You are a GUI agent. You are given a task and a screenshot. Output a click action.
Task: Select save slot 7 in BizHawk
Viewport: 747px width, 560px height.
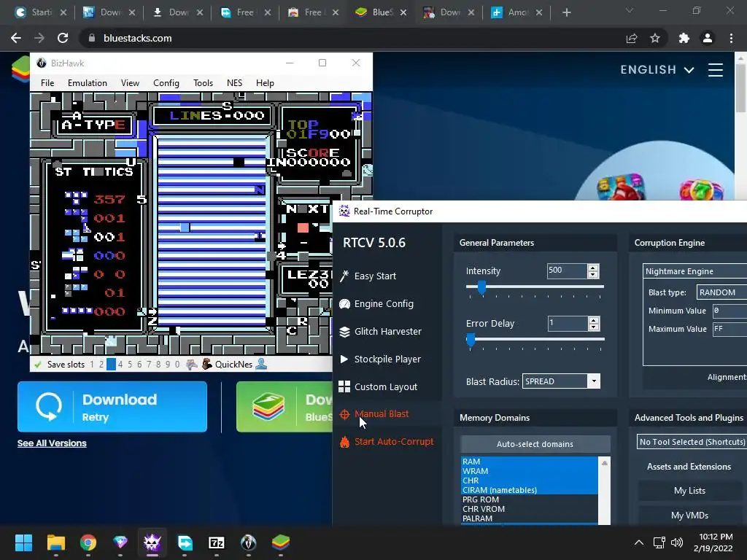click(x=149, y=365)
